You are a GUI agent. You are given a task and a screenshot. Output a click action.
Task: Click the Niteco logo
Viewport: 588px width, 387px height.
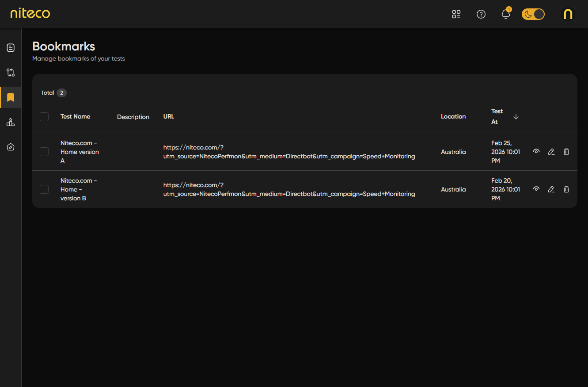(x=30, y=14)
